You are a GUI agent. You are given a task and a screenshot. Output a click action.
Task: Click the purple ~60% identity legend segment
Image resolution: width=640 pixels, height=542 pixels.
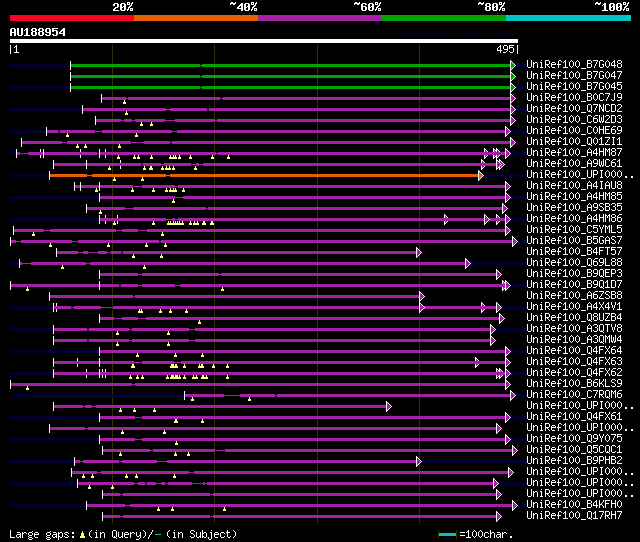[320, 18]
